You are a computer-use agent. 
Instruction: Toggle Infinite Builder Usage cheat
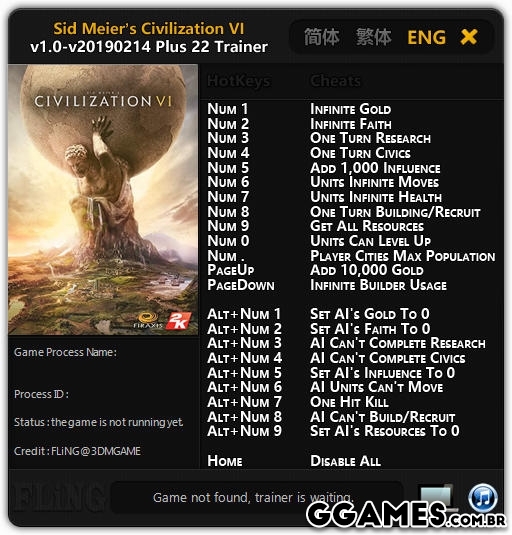[378, 285]
